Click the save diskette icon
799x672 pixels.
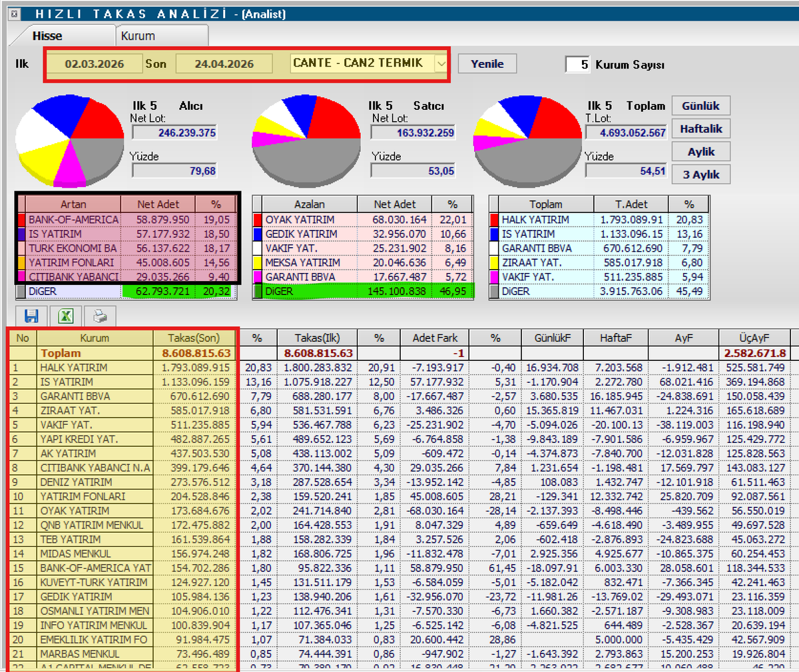pyautogui.click(x=31, y=316)
